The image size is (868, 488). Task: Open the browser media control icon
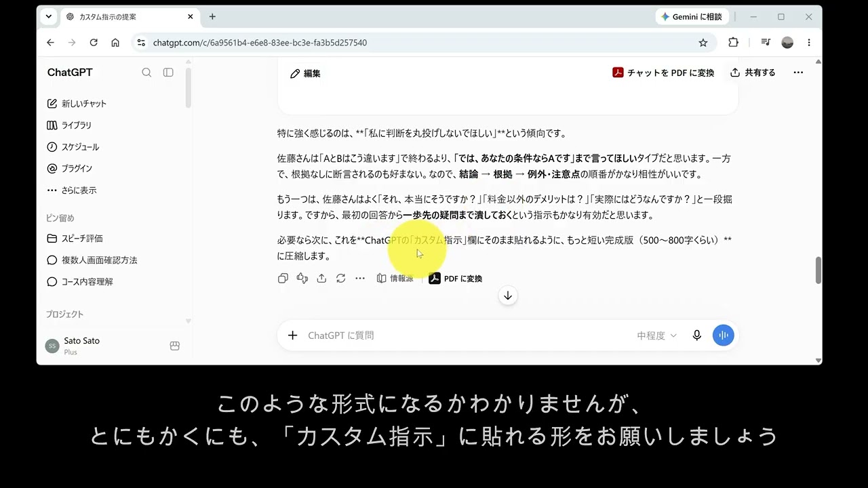(766, 43)
